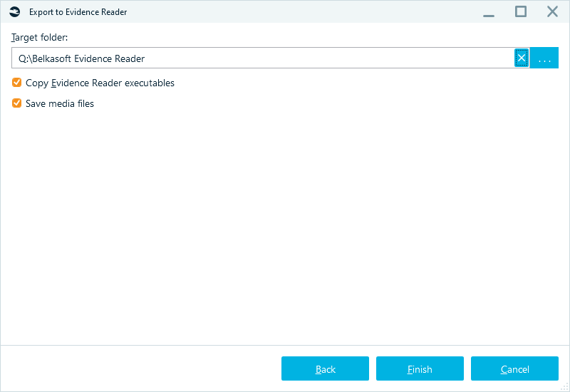Click the Belkasoft app icon in title bar
This screenshot has height=392, width=570.
point(15,12)
